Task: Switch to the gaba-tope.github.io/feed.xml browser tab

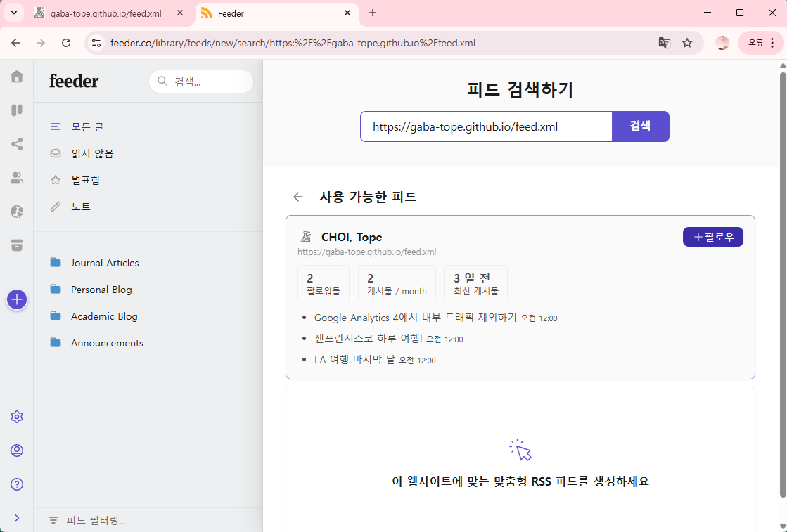Action: point(106,13)
